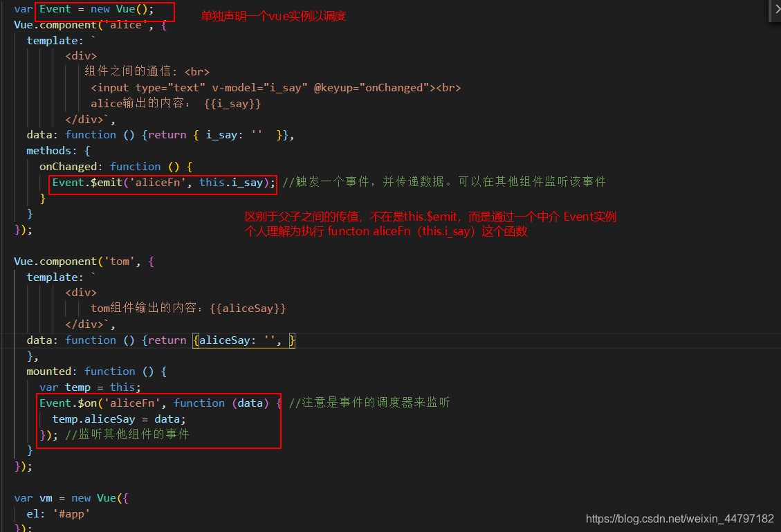The width and height of the screenshot is (781, 532).
Task: Select 'function (data)' callback in $on line
Action: (221, 403)
